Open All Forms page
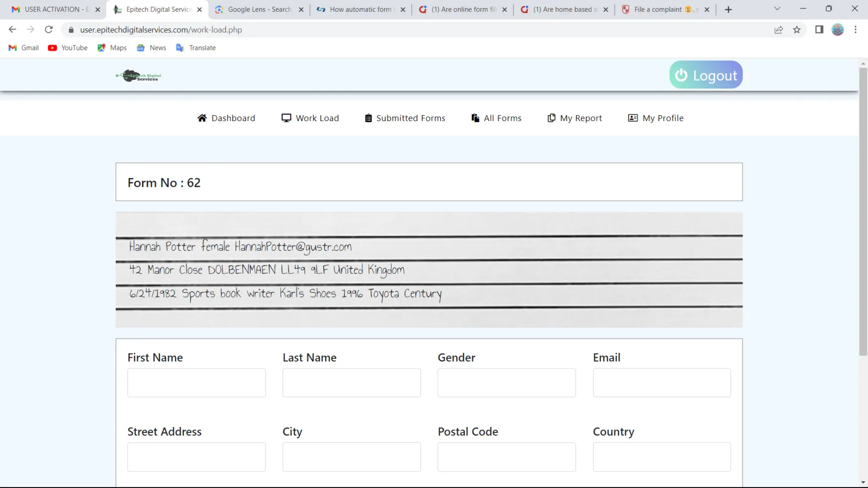The width and height of the screenshot is (868, 488). pos(496,118)
